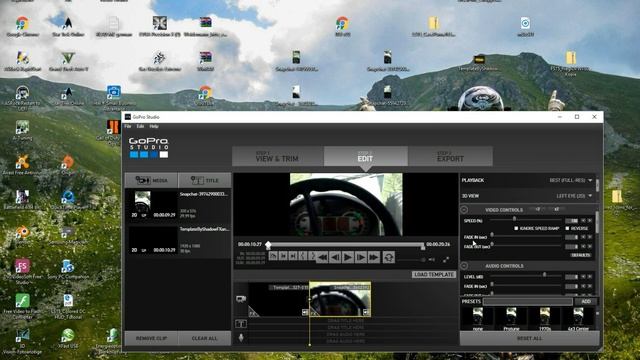This screenshot has height=360, width=640.
Task: Click the playhead on the preview scrub bar
Action: click(x=268, y=245)
